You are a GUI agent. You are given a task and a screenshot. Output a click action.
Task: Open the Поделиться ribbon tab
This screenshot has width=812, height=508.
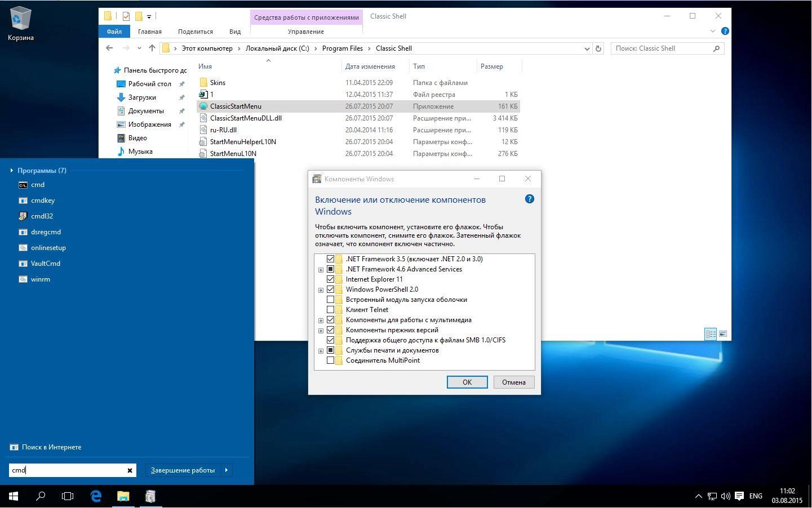click(196, 32)
